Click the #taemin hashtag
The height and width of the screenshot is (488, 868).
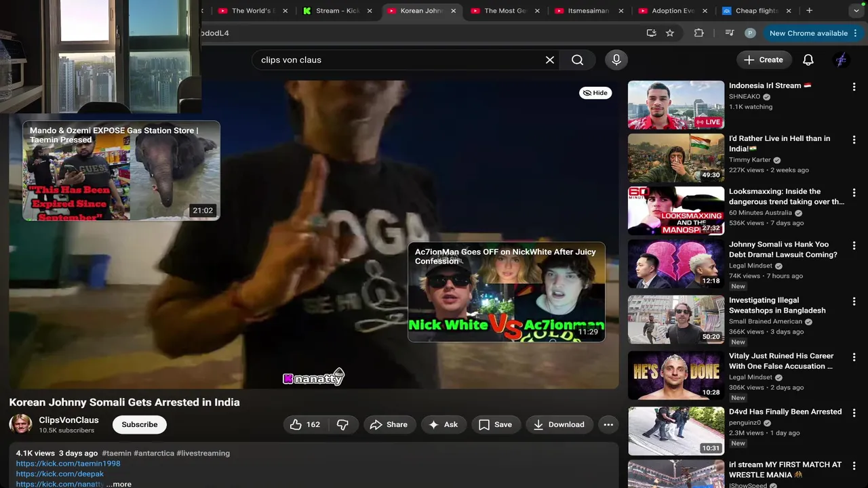click(x=117, y=453)
